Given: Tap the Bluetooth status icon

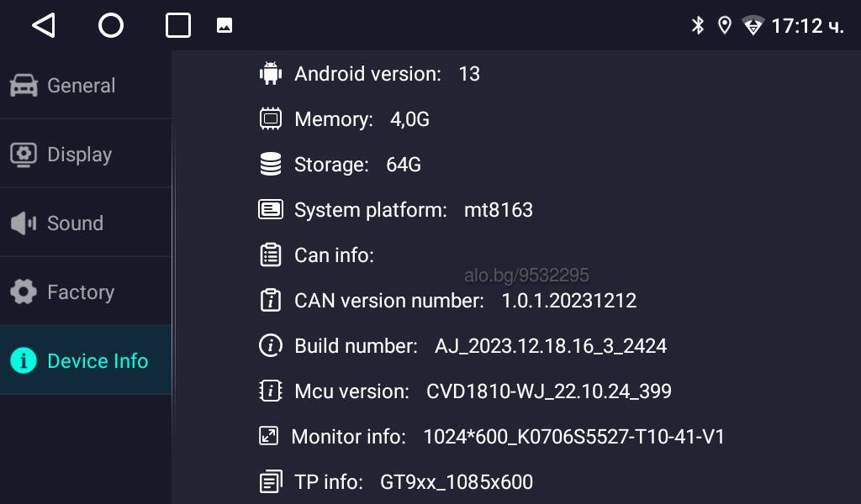Looking at the screenshot, I should 697,25.
